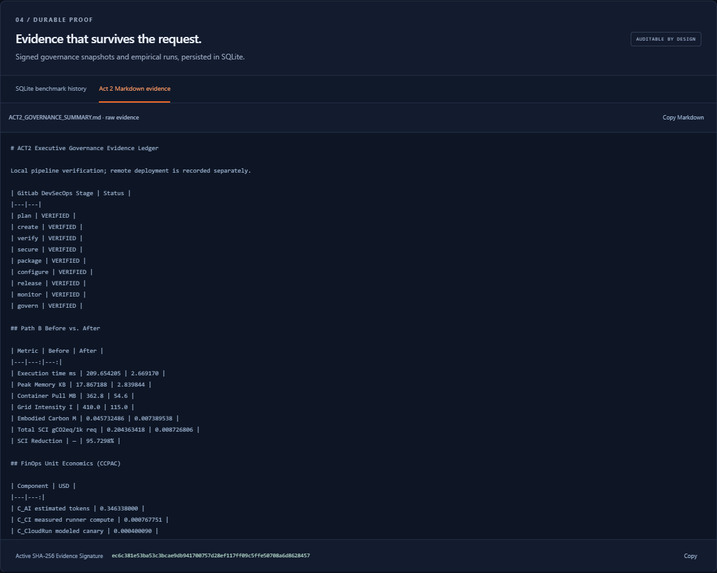Click the 'release | VERIFIED' row
This screenshot has width=717, height=573.
pos(48,283)
